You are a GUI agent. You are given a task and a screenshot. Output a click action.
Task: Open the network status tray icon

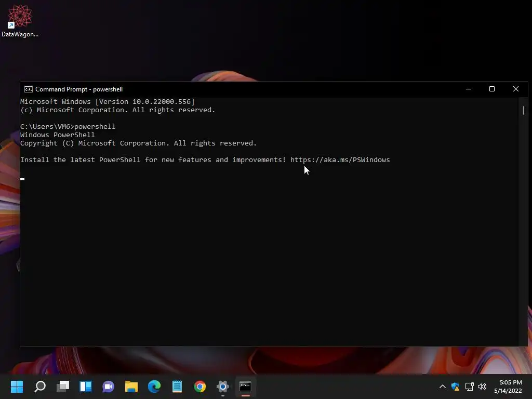(469, 387)
